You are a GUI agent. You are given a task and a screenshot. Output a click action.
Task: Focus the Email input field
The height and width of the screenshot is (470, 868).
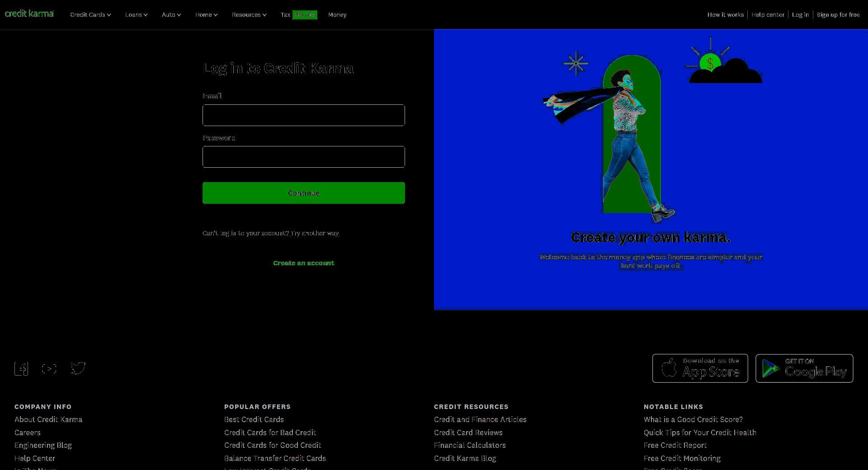pos(304,115)
